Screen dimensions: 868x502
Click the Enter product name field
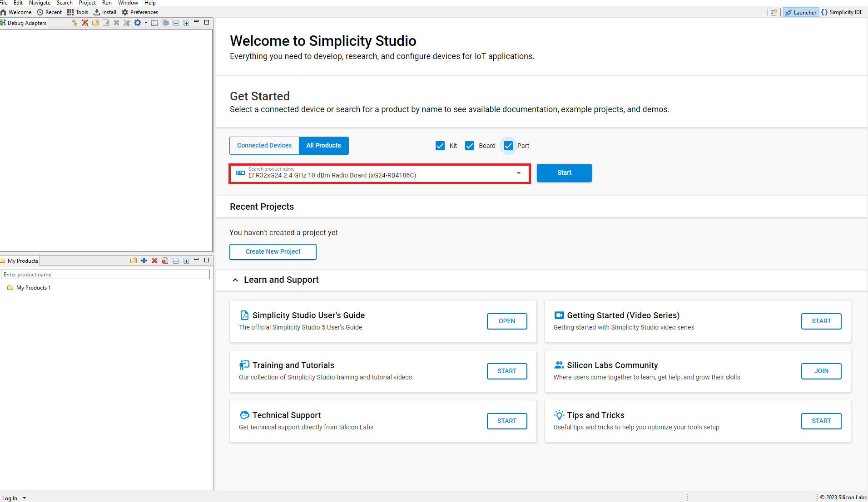click(105, 275)
